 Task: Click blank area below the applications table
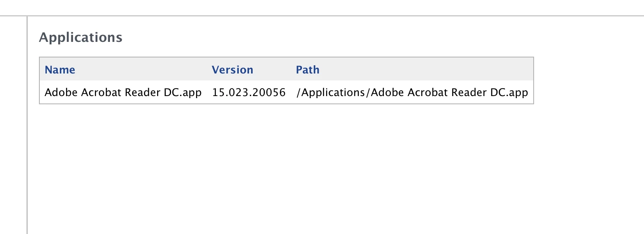286,164
